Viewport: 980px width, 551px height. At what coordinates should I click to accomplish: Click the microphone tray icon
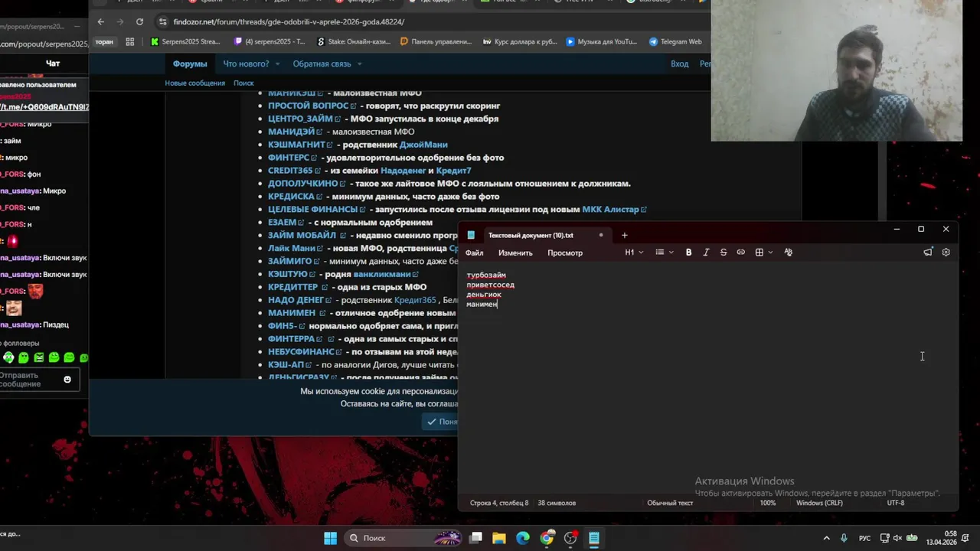point(844,538)
